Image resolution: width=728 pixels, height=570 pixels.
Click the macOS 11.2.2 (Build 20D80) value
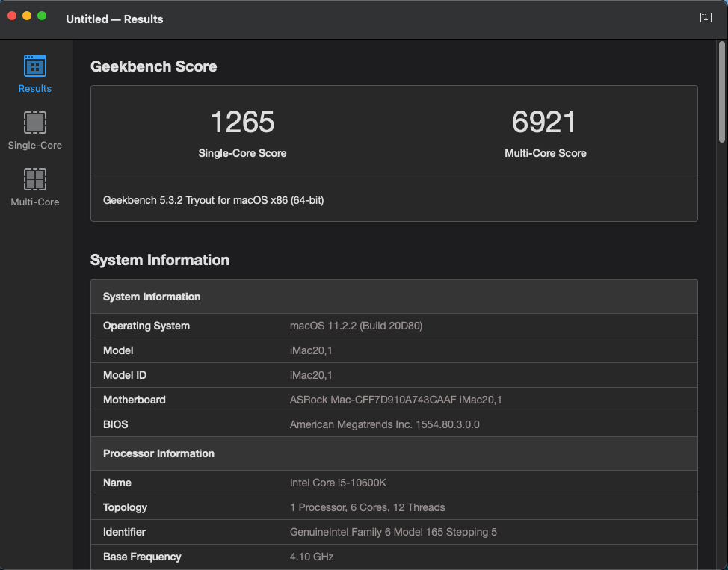point(356,326)
